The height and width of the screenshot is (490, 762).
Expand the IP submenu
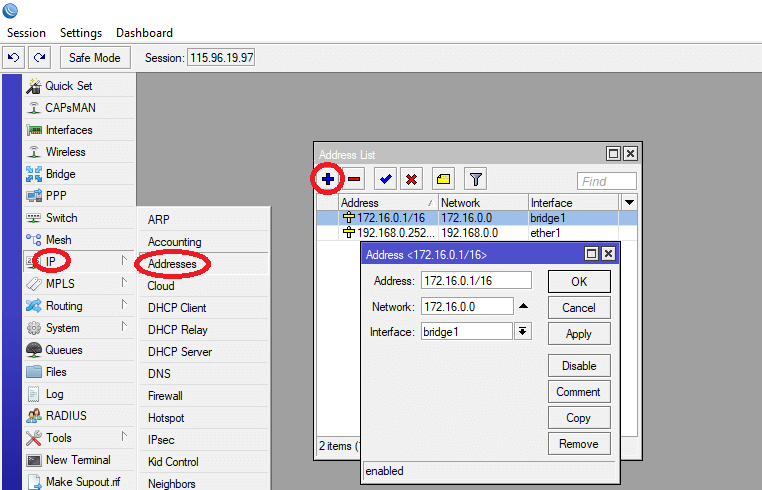pyautogui.click(x=79, y=262)
